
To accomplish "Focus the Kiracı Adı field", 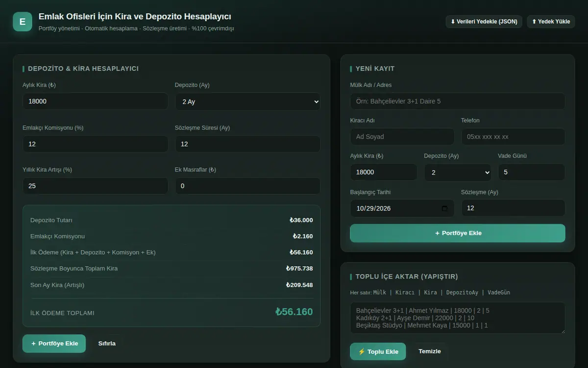I will (402, 136).
